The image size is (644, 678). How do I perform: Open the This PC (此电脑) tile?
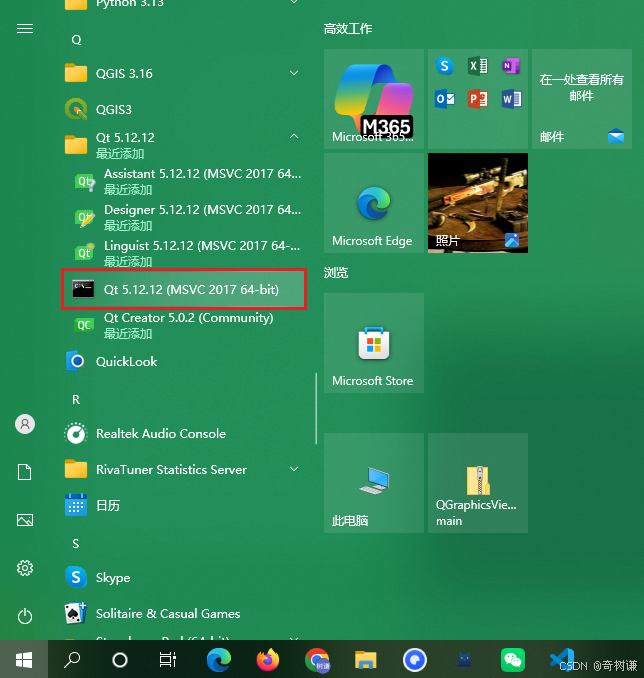374,483
